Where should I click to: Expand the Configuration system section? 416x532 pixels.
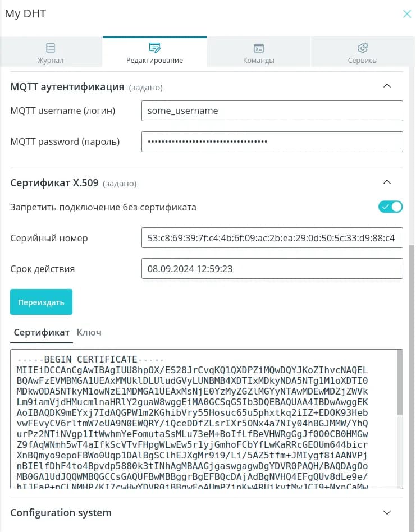(x=386, y=512)
